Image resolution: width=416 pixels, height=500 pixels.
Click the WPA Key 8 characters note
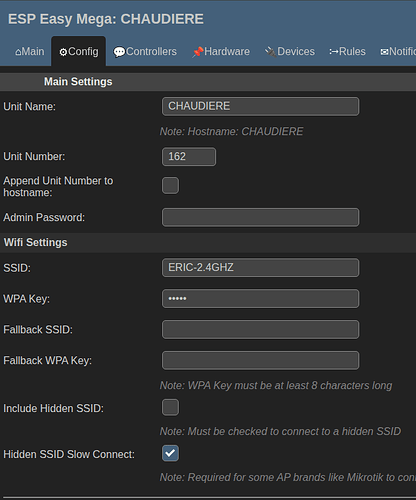click(276, 386)
